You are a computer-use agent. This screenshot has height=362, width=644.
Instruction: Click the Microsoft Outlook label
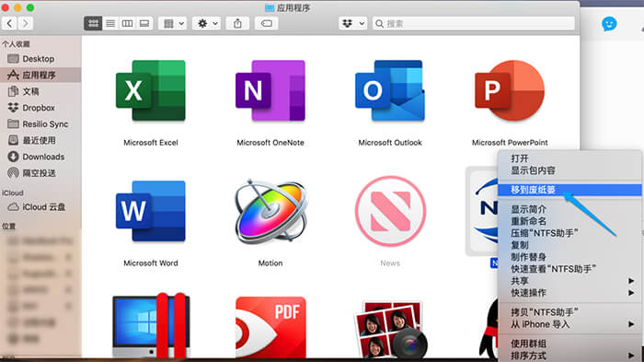(x=390, y=143)
